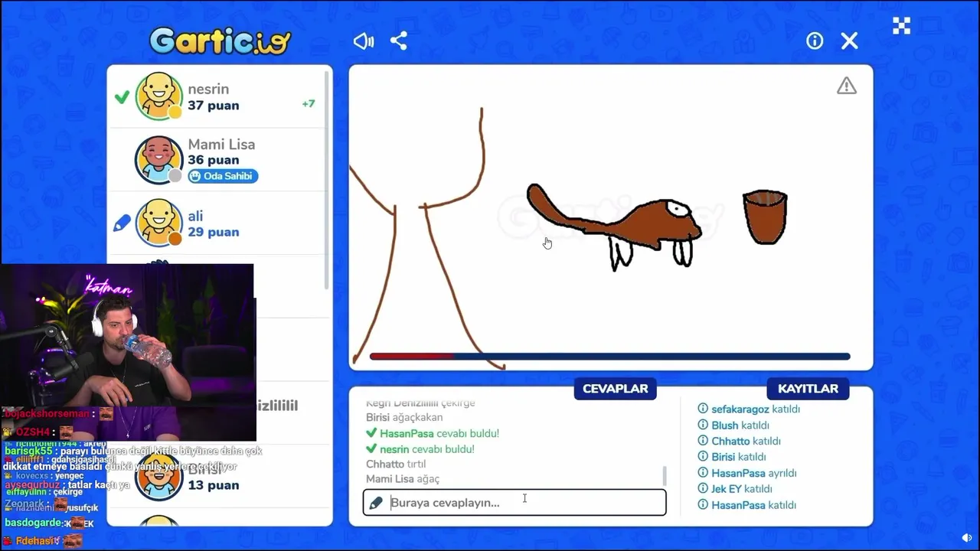Viewport: 980px width, 551px height.
Task: Click the player list scrollbar
Action: (x=328, y=180)
